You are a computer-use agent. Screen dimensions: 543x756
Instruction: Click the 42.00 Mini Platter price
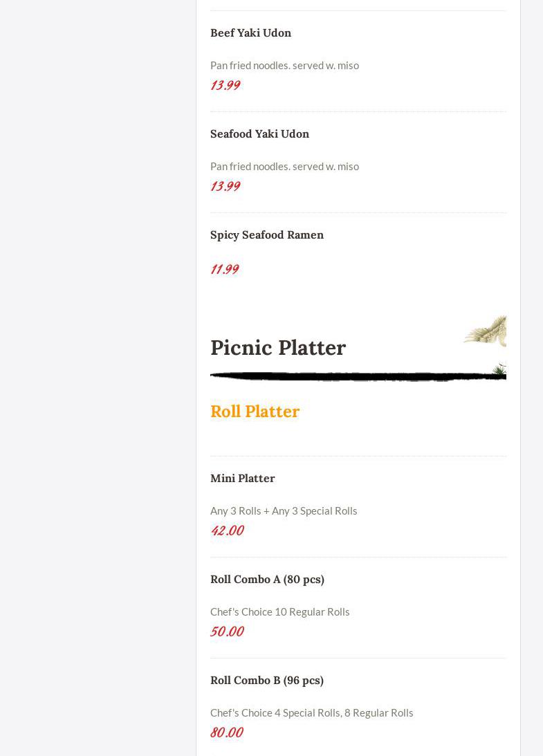click(x=227, y=530)
